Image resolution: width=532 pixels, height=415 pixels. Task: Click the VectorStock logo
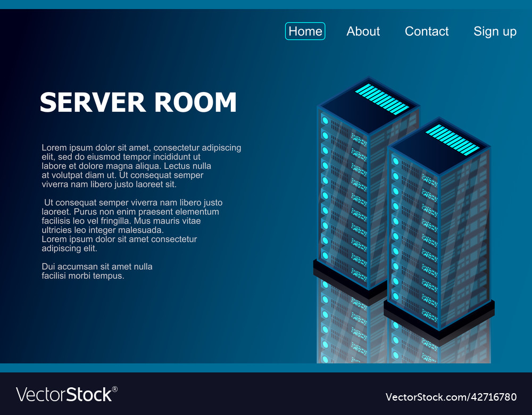pyautogui.click(x=66, y=394)
